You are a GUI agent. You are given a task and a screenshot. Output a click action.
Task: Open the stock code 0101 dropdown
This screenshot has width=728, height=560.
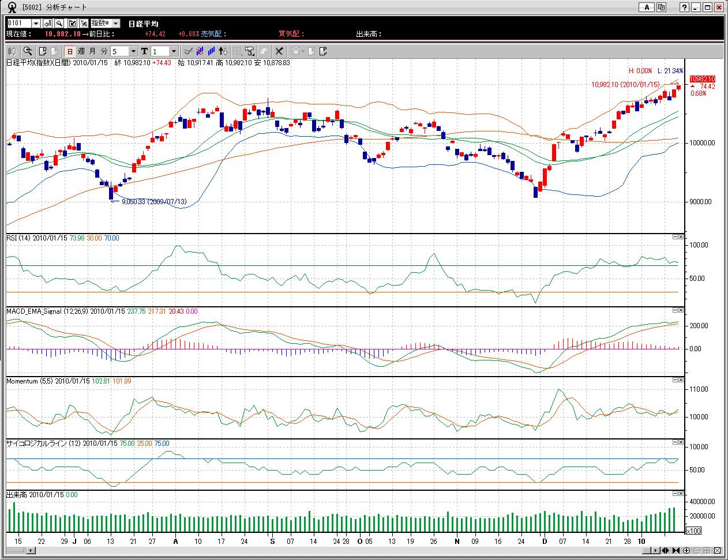[x=36, y=23]
